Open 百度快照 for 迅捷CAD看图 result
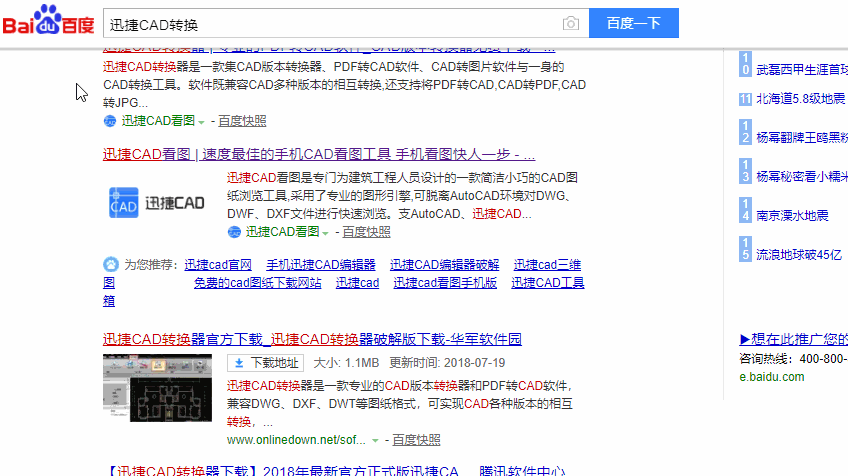The height and width of the screenshot is (476, 848). click(x=367, y=232)
